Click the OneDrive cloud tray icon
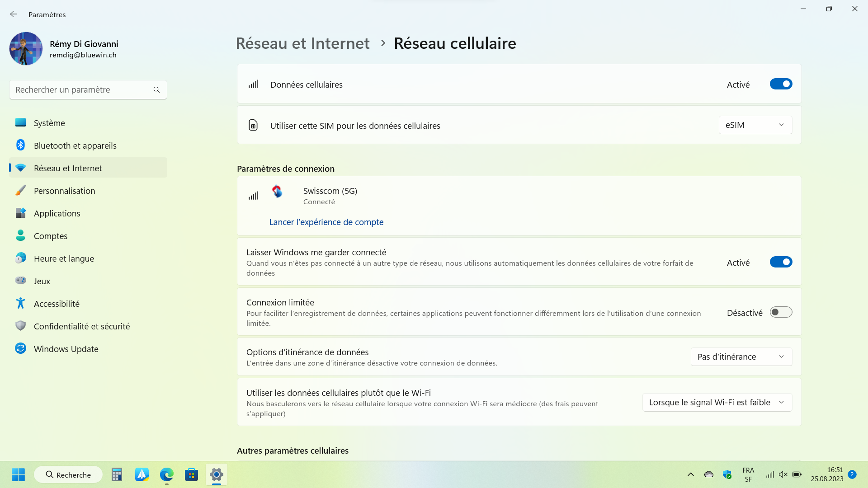Viewport: 868px width, 488px height. point(708,474)
